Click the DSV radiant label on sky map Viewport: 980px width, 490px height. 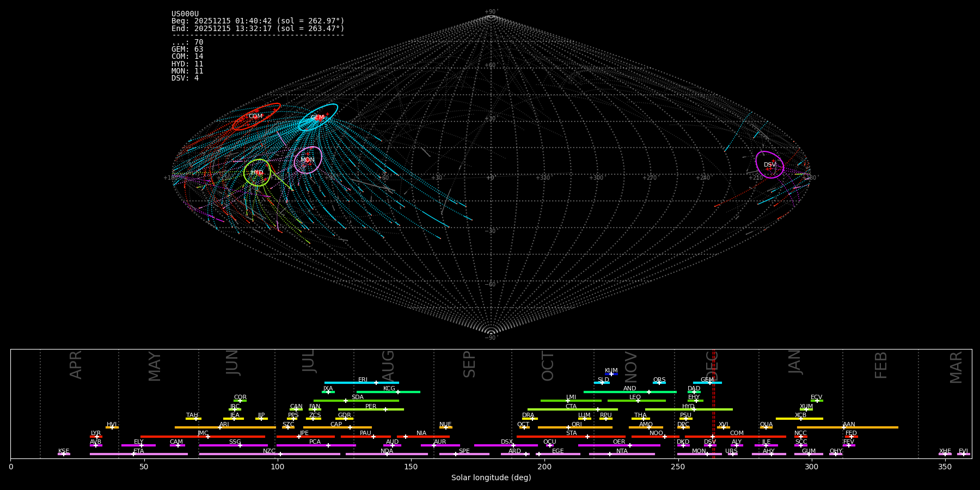[x=770, y=165]
